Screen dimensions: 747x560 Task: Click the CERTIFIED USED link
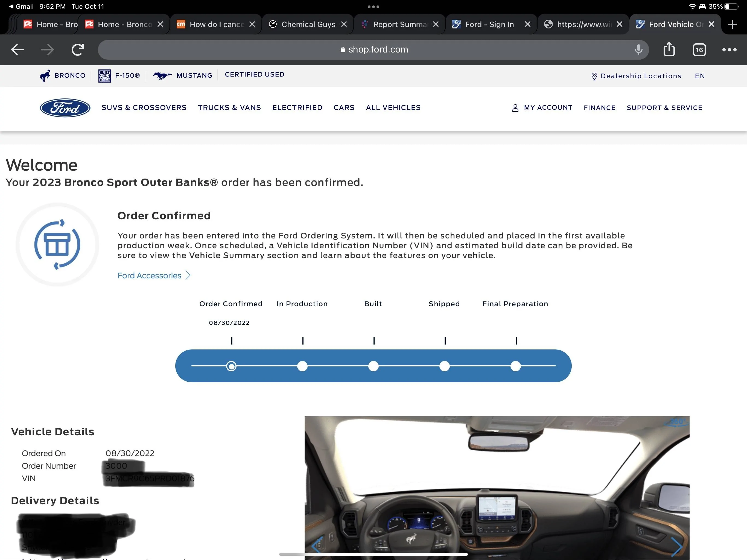pos(255,74)
